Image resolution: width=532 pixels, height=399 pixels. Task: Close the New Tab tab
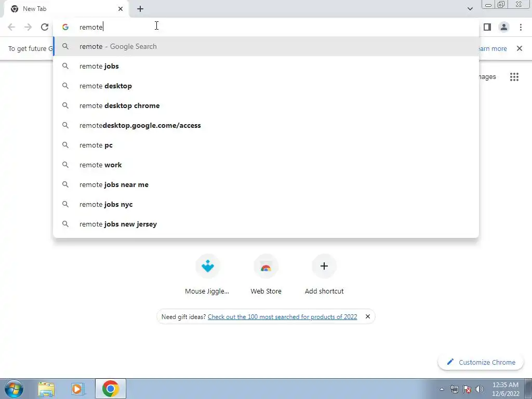(x=121, y=9)
